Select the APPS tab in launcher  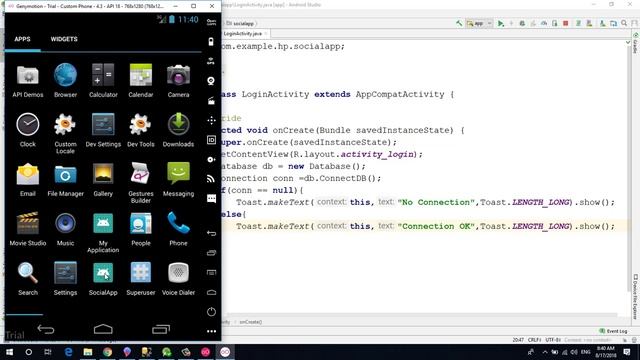click(x=22, y=39)
